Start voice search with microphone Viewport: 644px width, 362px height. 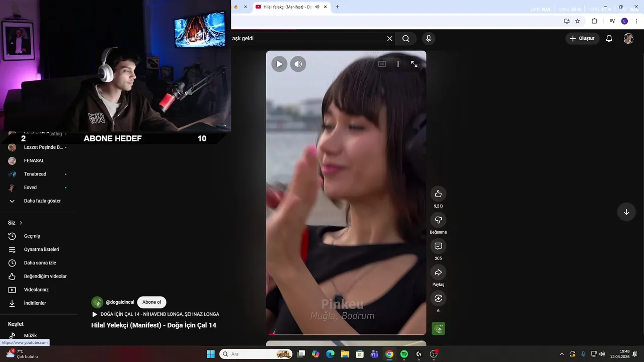coord(429,39)
